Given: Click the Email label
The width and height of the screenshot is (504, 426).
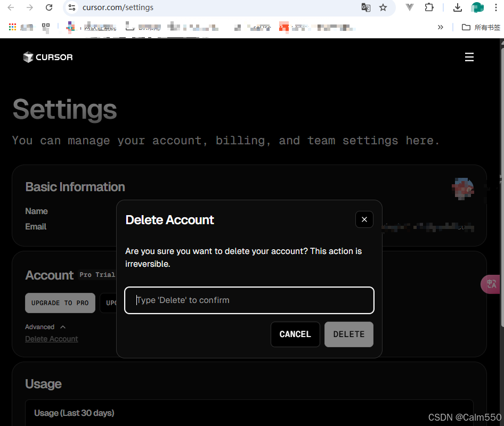Looking at the screenshot, I should point(36,227).
